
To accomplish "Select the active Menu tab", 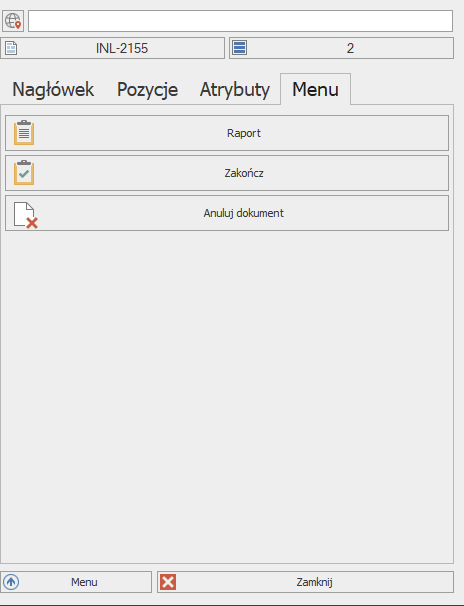I will tap(315, 89).
